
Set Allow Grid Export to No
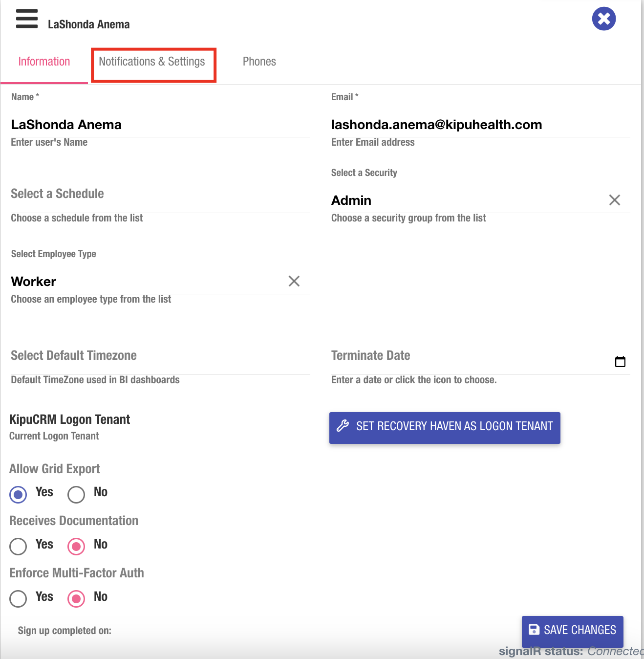tap(76, 494)
